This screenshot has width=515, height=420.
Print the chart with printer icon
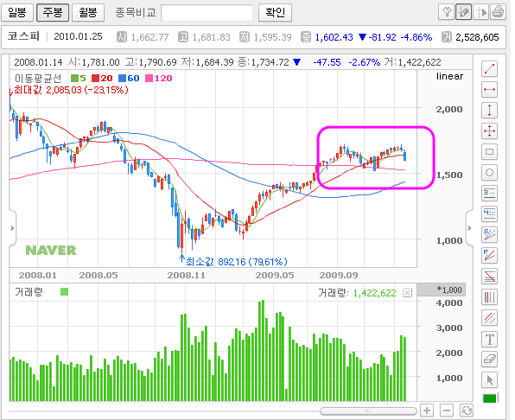pos(499,13)
